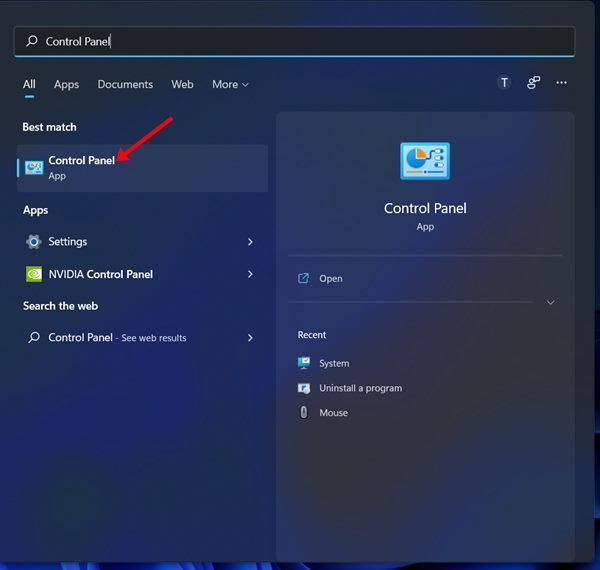Image resolution: width=600 pixels, height=570 pixels.
Task: Click the Control Panel icon in Best match
Action: click(x=34, y=168)
